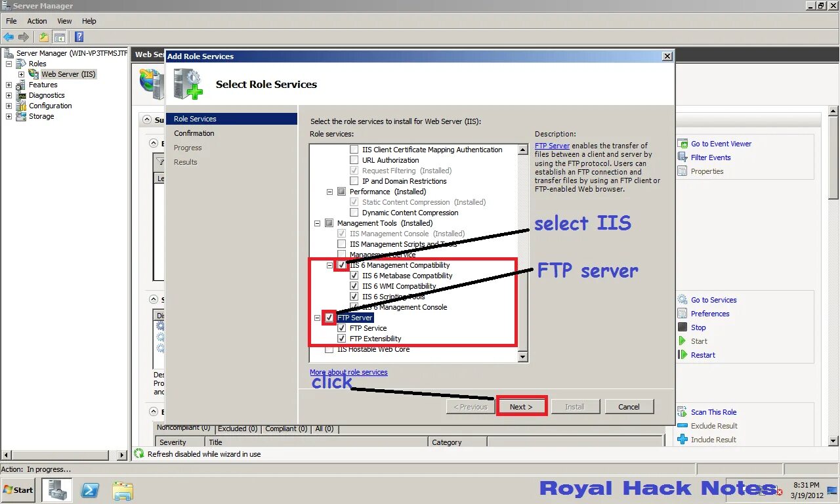Check the URL Authorization checkbox
840x504 pixels.
click(354, 160)
